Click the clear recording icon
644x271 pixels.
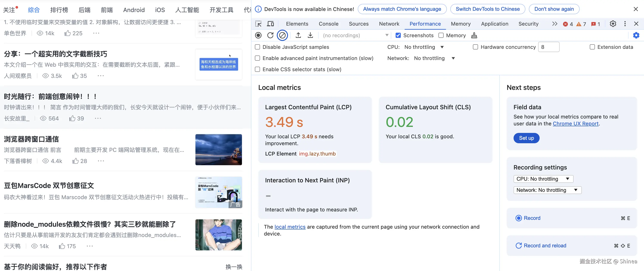coord(282,35)
